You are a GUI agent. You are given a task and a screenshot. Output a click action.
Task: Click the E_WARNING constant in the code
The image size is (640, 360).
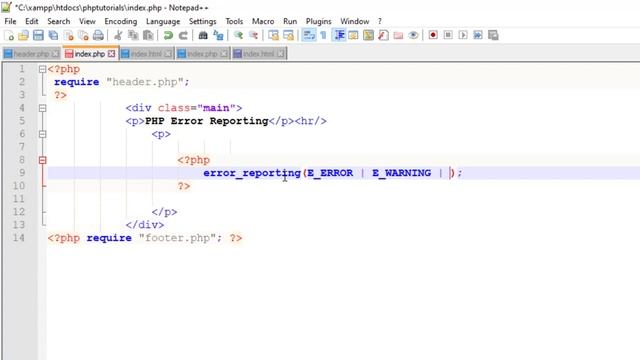click(x=402, y=173)
